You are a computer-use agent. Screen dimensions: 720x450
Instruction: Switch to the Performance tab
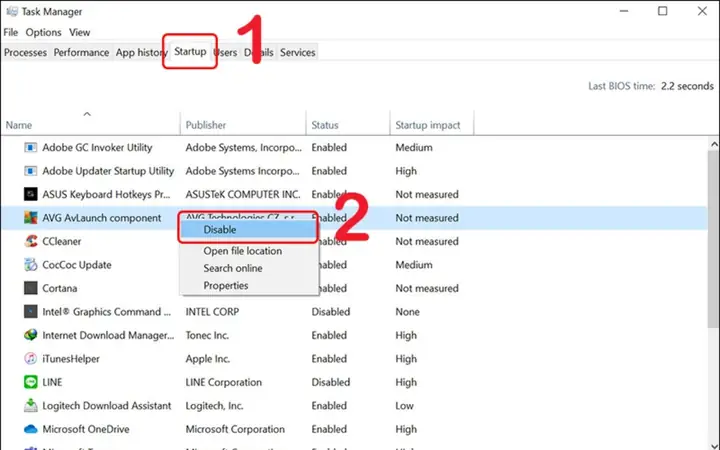pos(81,52)
